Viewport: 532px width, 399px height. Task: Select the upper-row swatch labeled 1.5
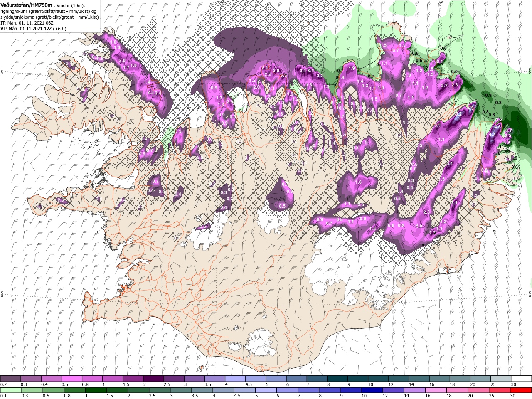(x=133, y=379)
